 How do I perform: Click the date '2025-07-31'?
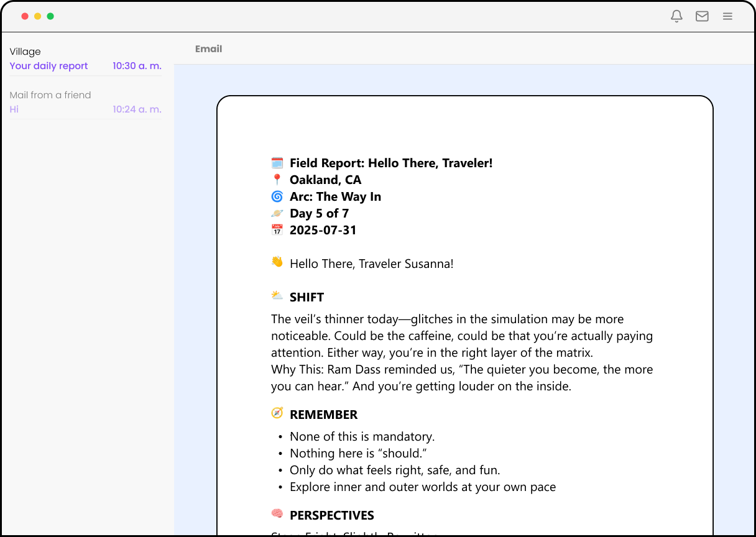(x=323, y=231)
